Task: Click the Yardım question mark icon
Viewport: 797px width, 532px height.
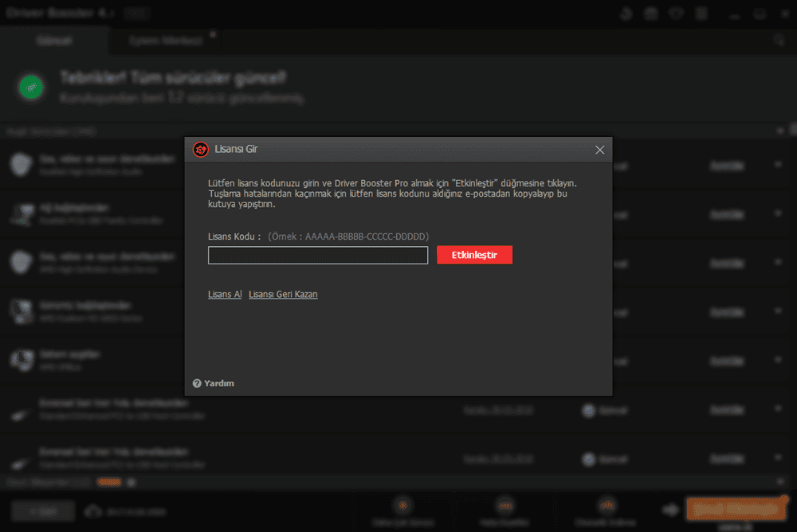Action: pyautogui.click(x=197, y=383)
